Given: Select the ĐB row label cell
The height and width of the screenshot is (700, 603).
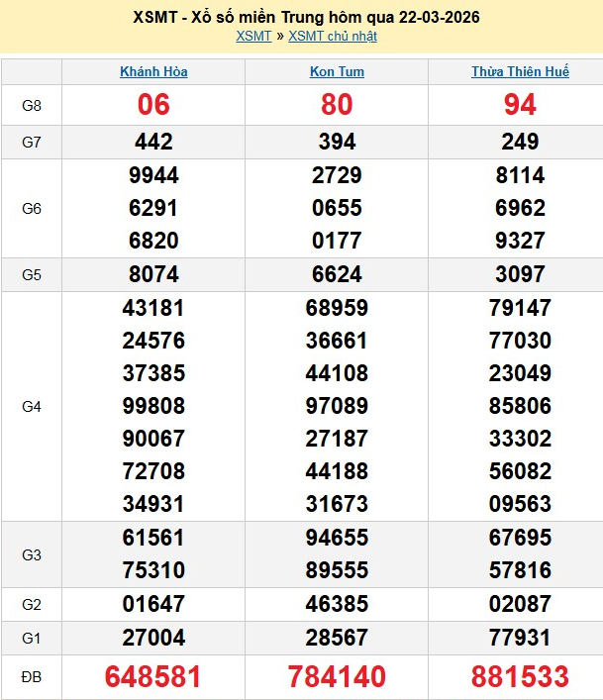Looking at the screenshot, I should coord(32,676).
